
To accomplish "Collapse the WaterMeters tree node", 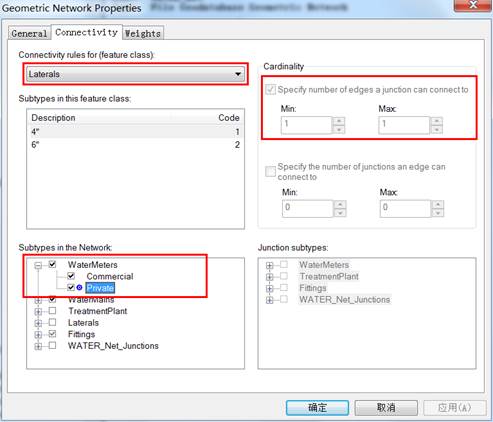I will pos(38,265).
